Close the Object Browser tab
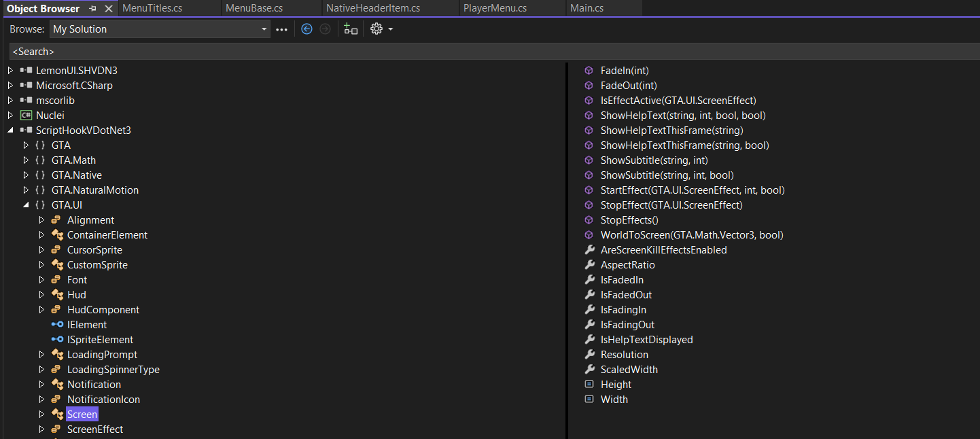 point(109,9)
